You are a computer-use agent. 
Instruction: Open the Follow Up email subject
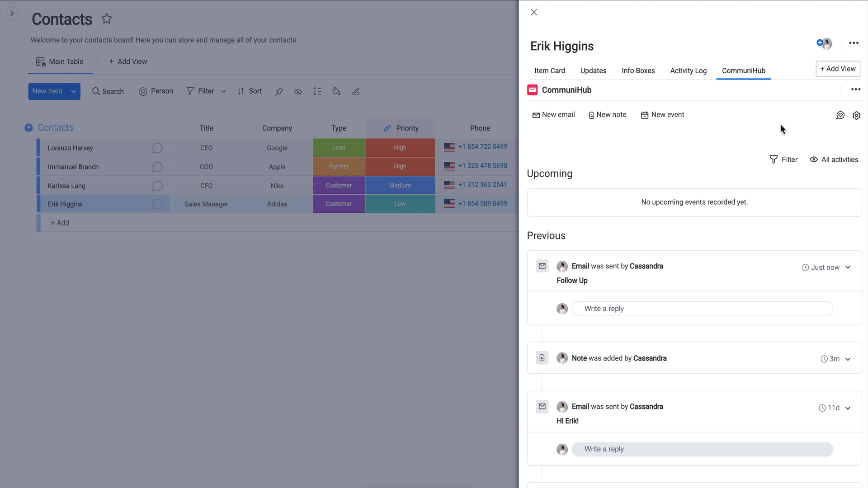coord(572,281)
